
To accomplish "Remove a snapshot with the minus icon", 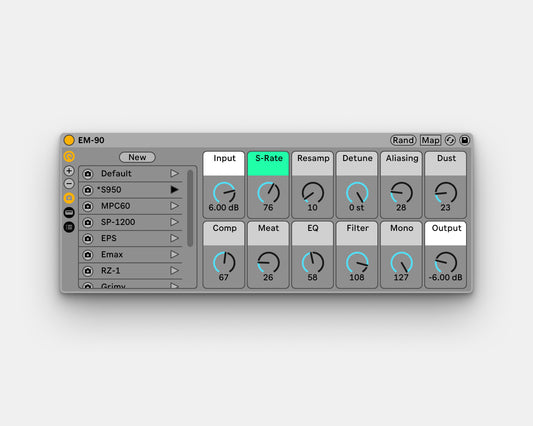I will pos(69,184).
